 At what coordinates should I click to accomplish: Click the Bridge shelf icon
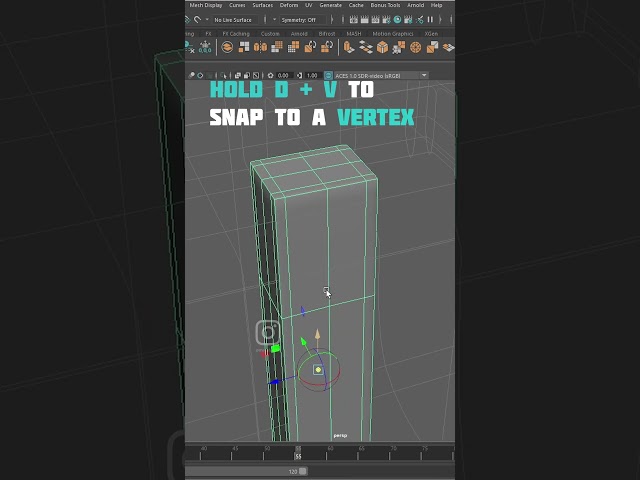click(x=366, y=48)
